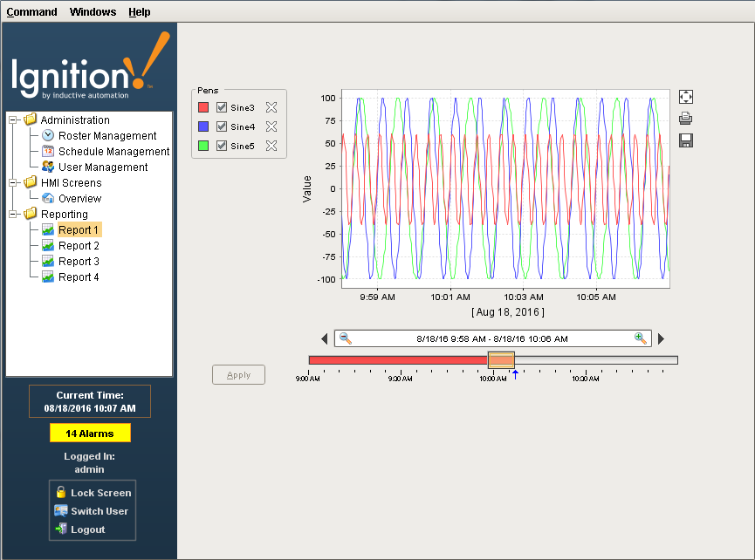Viewport: 755px width, 560px height.
Task: Open the Windows menu
Action: pos(93,12)
